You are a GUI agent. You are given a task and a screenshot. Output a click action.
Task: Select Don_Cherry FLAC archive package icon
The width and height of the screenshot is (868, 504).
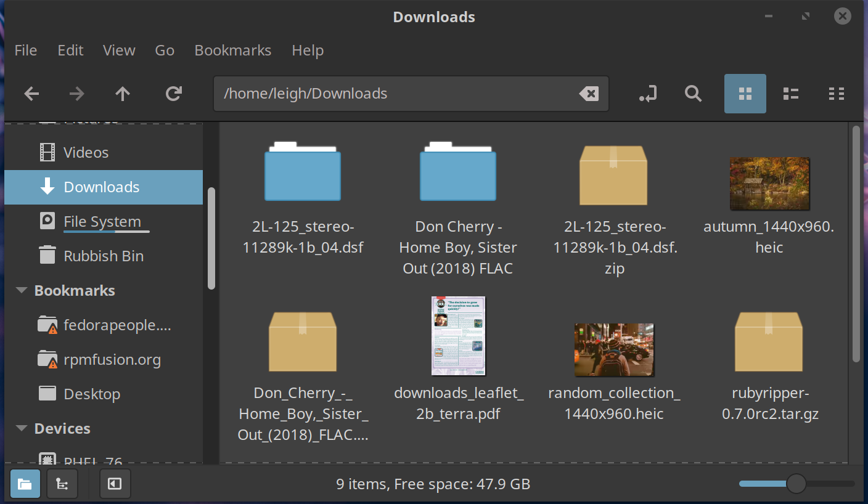pyautogui.click(x=303, y=341)
